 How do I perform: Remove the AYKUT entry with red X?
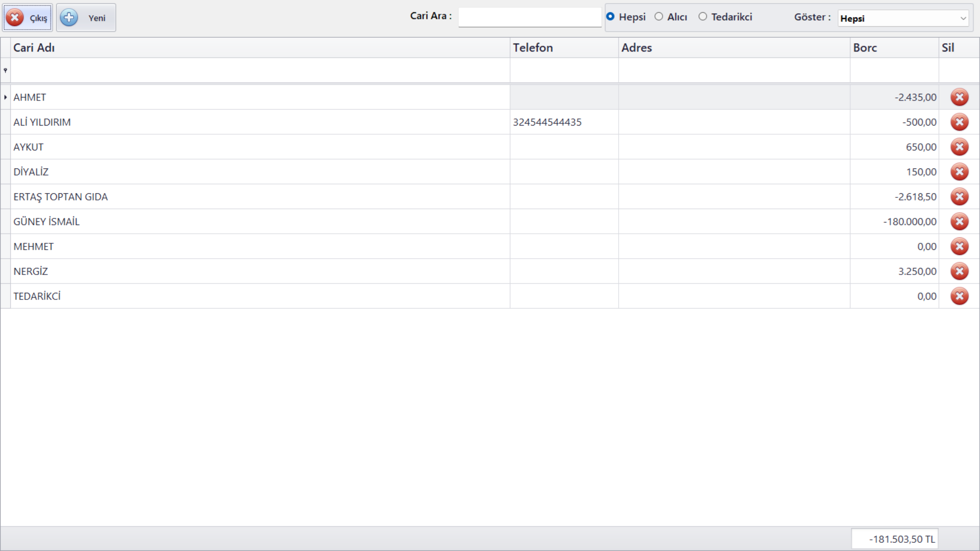959,147
